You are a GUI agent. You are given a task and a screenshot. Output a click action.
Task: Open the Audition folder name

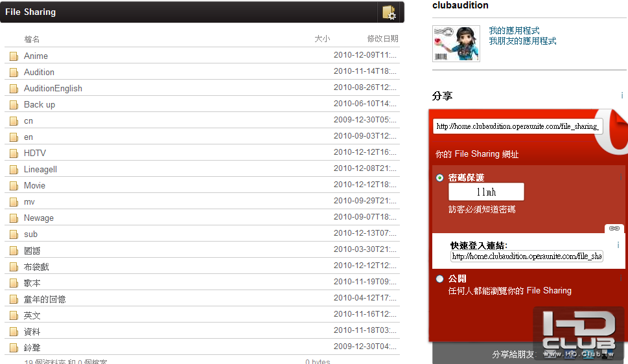(x=39, y=72)
